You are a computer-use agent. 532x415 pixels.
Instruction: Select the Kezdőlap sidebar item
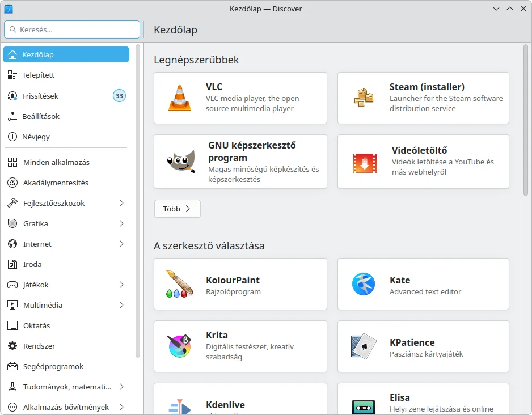(x=66, y=54)
